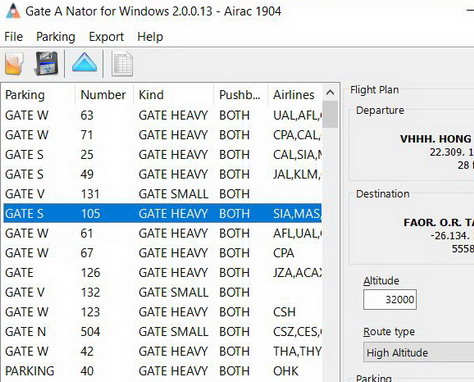Click the open file toolbar icon
The width and height of the screenshot is (474, 382).
(14, 63)
